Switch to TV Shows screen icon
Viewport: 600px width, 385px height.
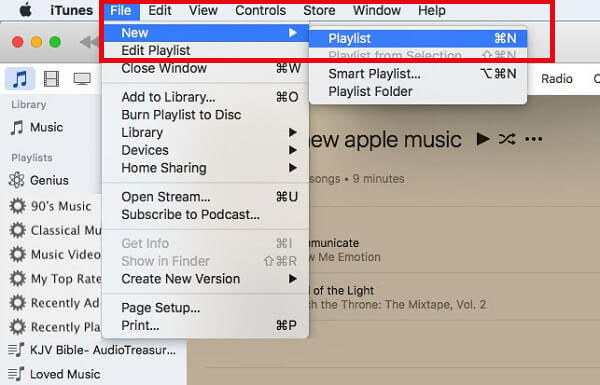coord(82,79)
